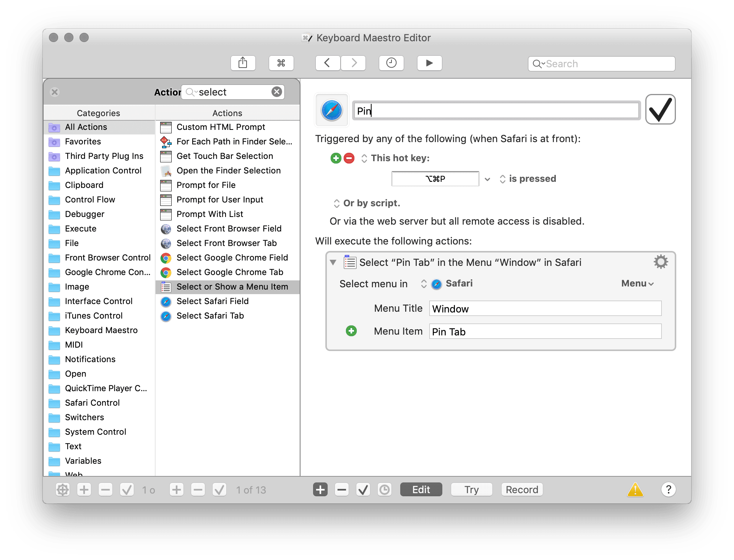The image size is (734, 560).
Task: Collapse the Select Pin Tab action disclosure triangle
Action: tap(333, 262)
